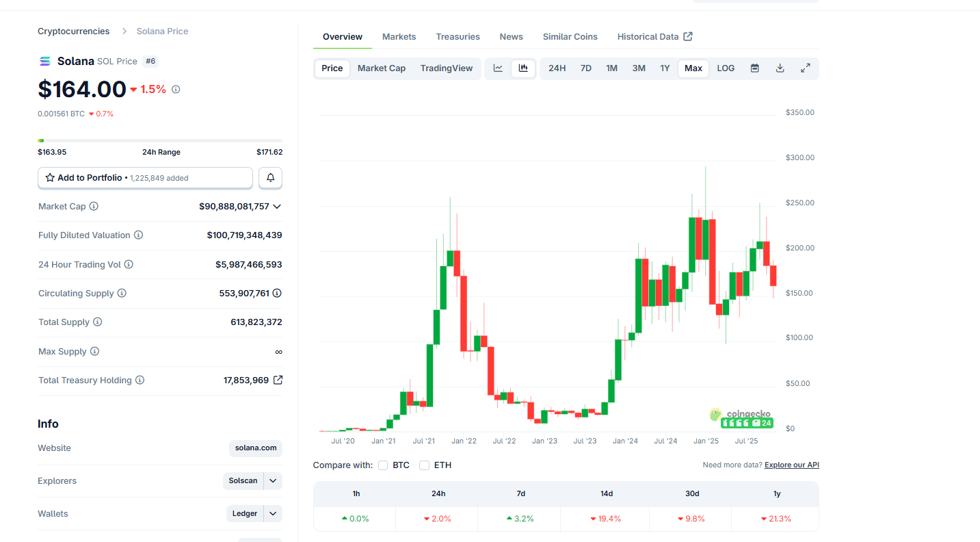Enable the ETH comparison checkbox
This screenshot has width=980, height=542.
(424, 465)
